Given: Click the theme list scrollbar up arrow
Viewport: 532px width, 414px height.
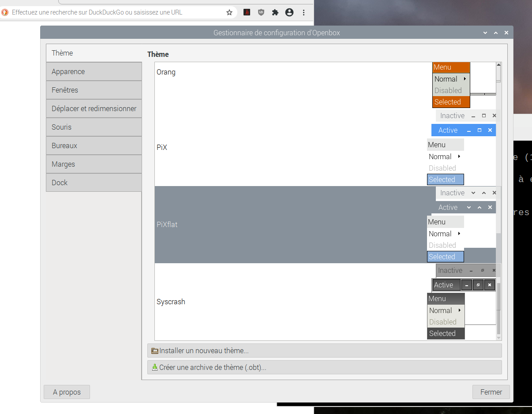Looking at the screenshot, I should coord(498,65).
